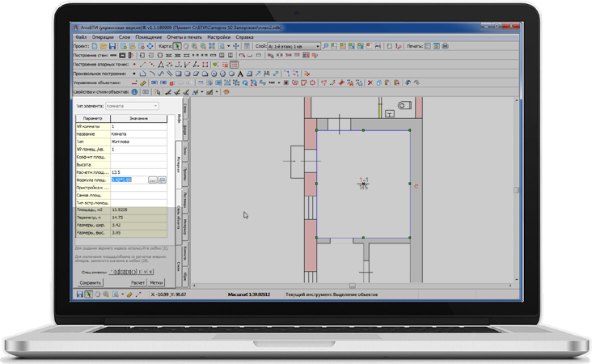Click the drawing area's horizontal scrollbar

(x=352, y=286)
